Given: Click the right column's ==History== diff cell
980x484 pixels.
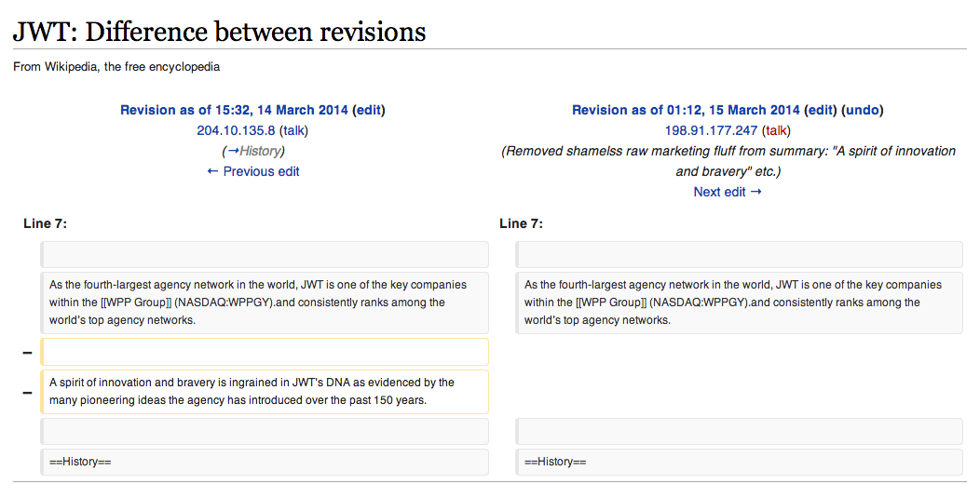Looking at the screenshot, I should click(740, 462).
